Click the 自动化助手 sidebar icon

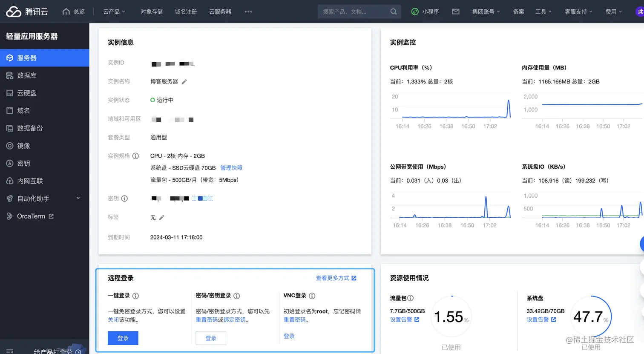pos(10,199)
